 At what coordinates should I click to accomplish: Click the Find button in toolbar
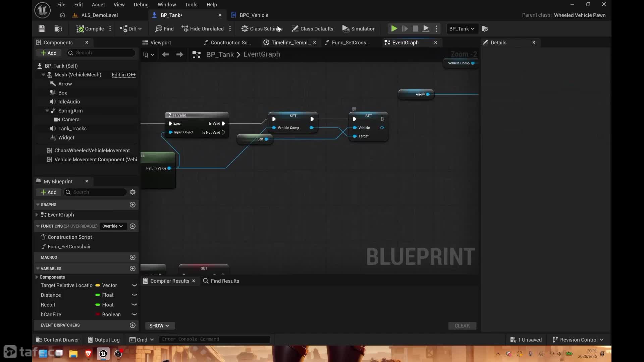pyautogui.click(x=164, y=29)
